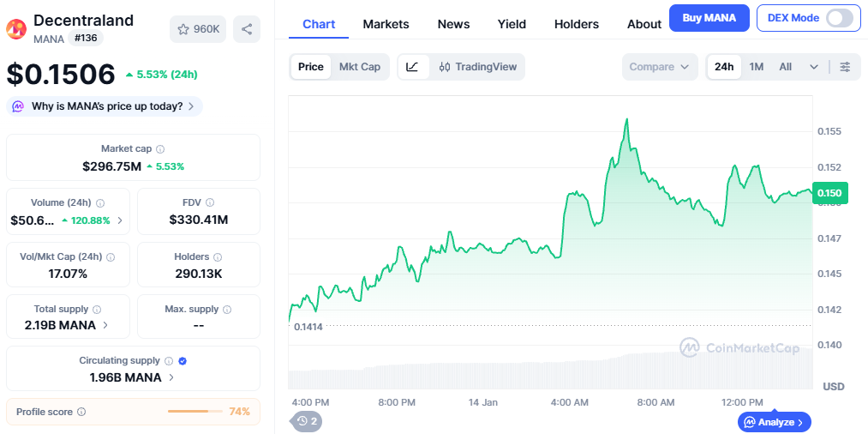The width and height of the screenshot is (868, 434).
Task: Click the 74% profile score value
Action: pyautogui.click(x=240, y=412)
